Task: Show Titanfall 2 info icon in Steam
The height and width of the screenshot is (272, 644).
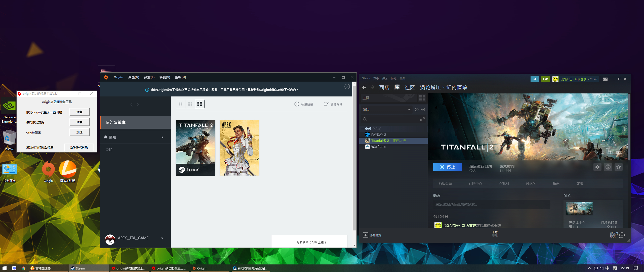Action: click(608, 167)
